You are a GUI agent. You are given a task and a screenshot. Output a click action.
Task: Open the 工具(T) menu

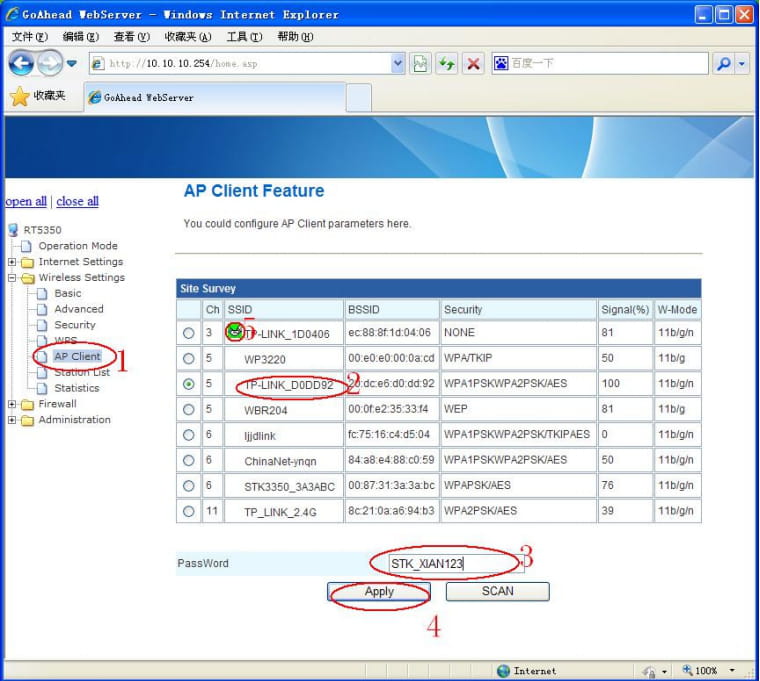tap(244, 37)
